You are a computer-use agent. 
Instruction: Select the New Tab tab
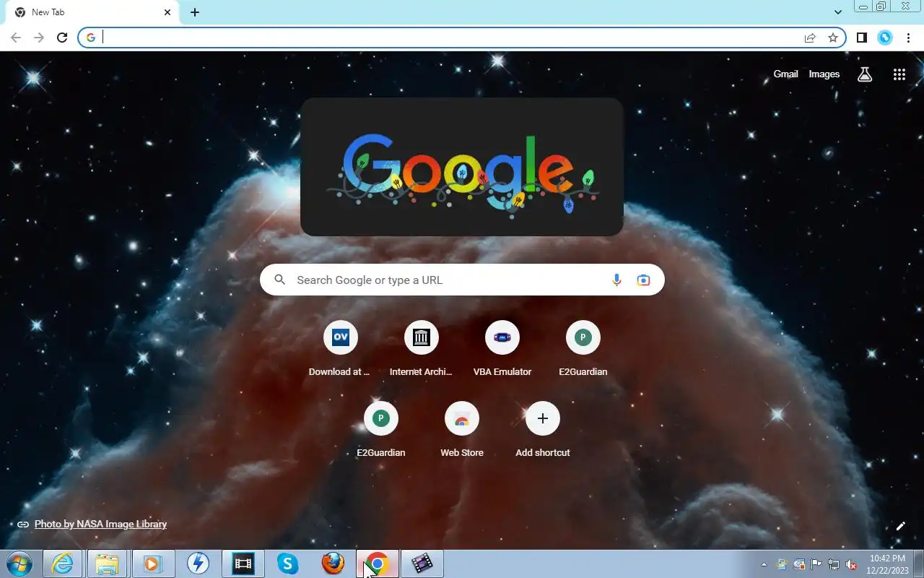point(92,12)
